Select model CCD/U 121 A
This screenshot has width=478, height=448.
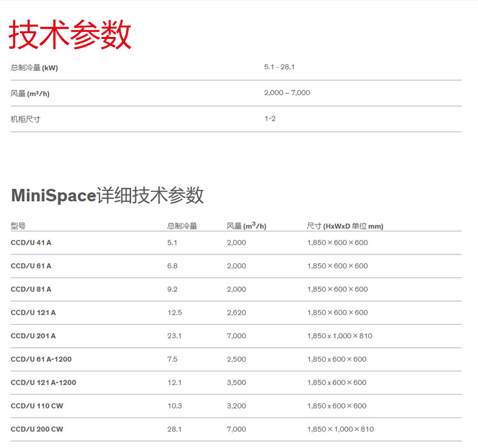pos(33,313)
